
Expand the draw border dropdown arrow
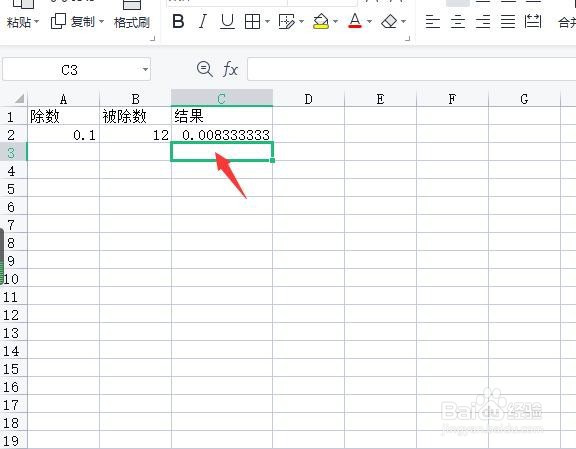302,22
